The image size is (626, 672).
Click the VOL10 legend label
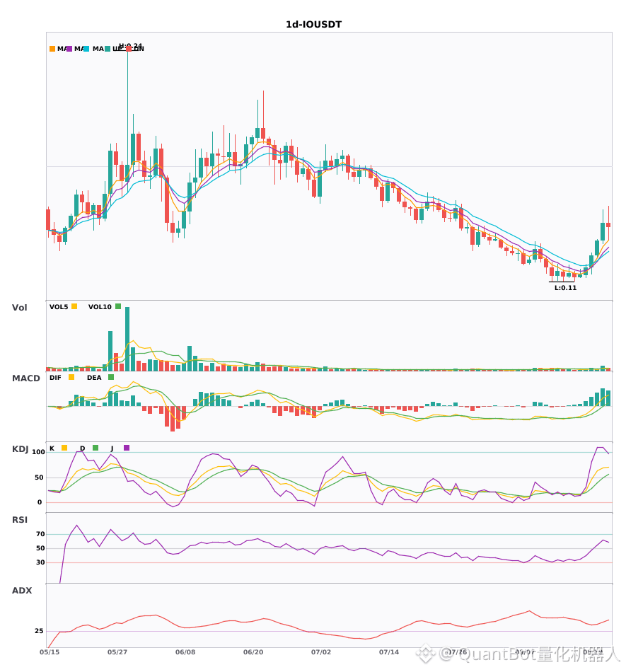(x=100, y=307)
